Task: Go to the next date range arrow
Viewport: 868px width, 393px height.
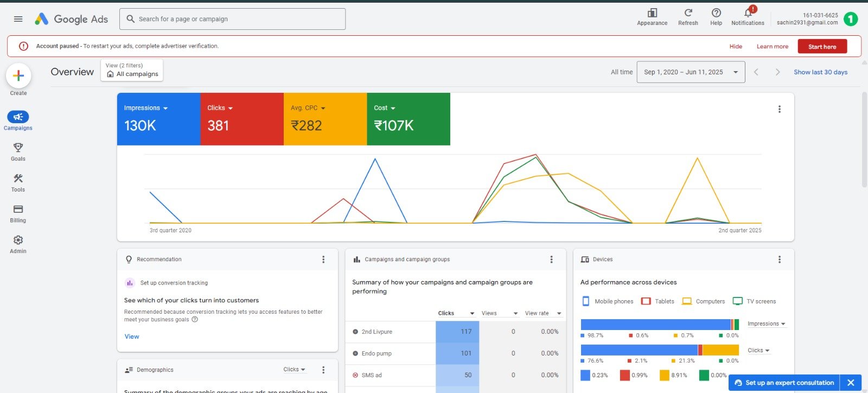Action: pos(777,72)
